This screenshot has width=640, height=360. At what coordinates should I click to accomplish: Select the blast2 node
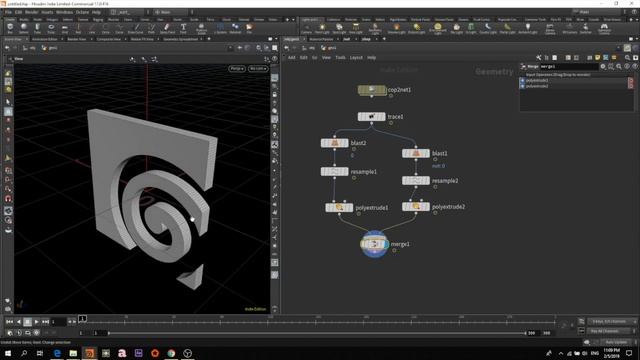click(x=334, y=143)
